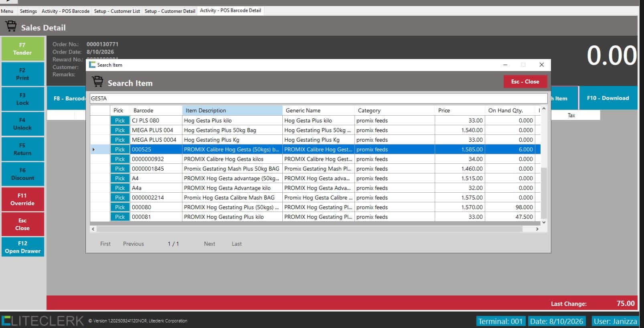Select the row indicator arrow for barcode 000525
The width and height of the screenshot is (644, 328).
coord(93,149)
